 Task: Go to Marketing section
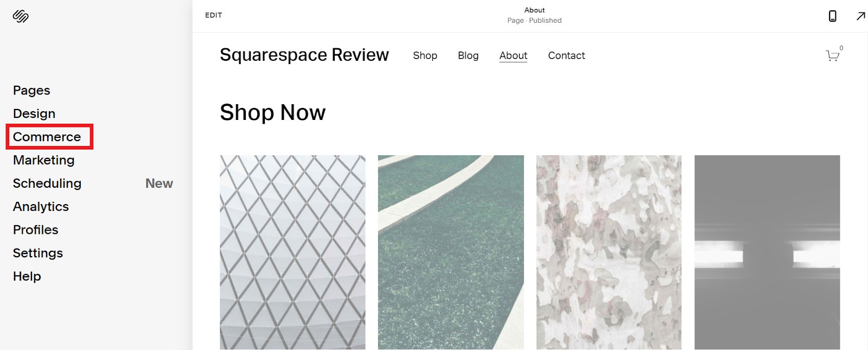click(44, 160)
